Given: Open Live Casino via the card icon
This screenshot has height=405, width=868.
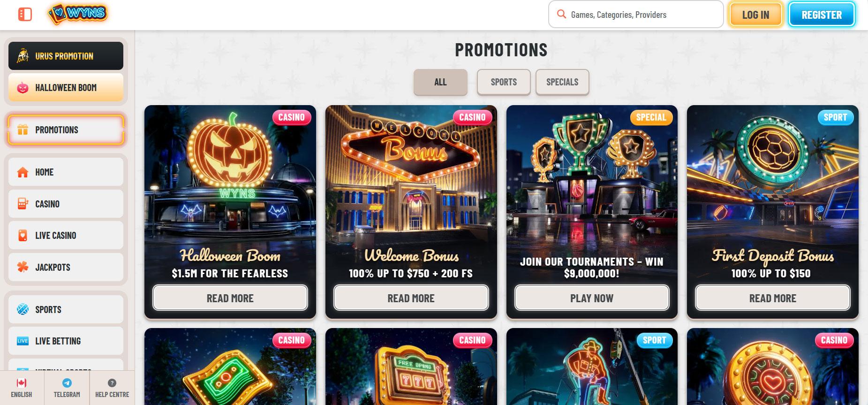Looking at the screenshot, I should tap(23, 236).
